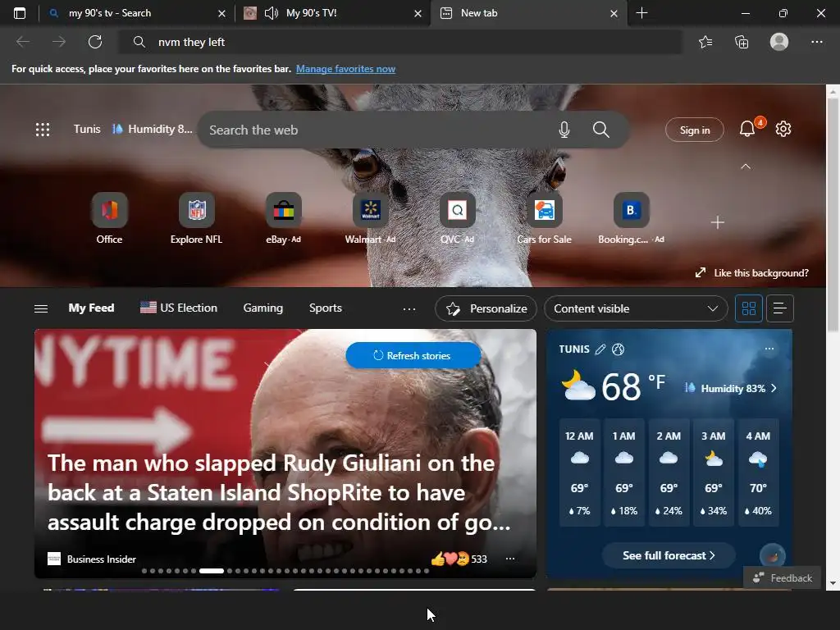Viewport: 840px width, 630px height.
Task: Open the Sports feed tab
Action: (325, 308)
